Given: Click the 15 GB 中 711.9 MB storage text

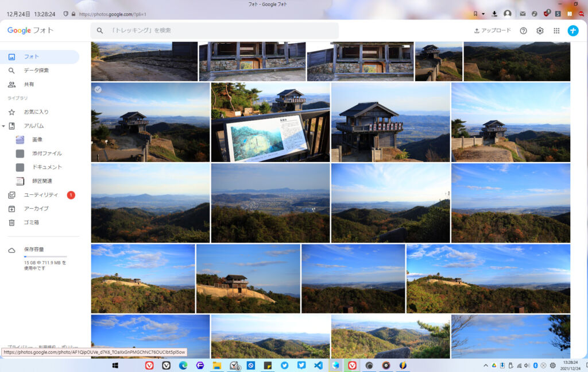Looking at the screenshot, I should 45,266.
